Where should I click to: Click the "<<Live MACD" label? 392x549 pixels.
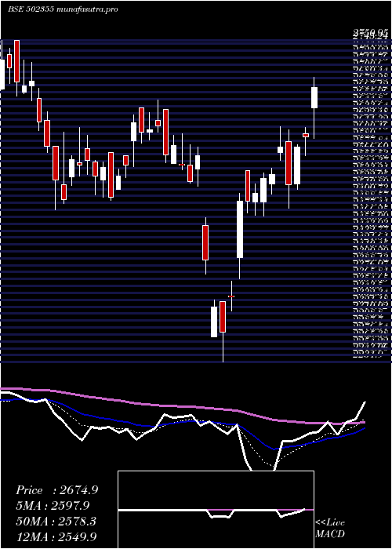click(x=330, y=529)
